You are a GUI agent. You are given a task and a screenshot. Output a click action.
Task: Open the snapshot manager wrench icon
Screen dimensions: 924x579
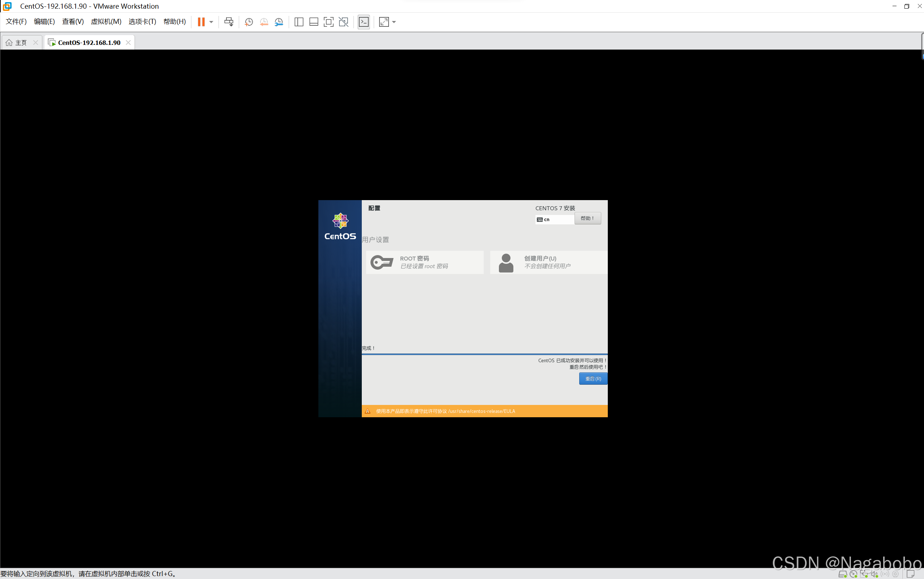279,22
